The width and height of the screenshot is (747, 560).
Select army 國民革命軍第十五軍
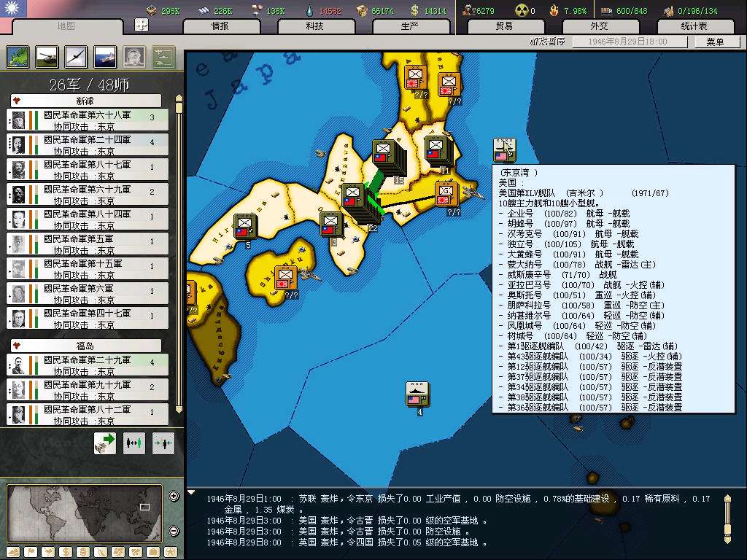click(88, 268)
